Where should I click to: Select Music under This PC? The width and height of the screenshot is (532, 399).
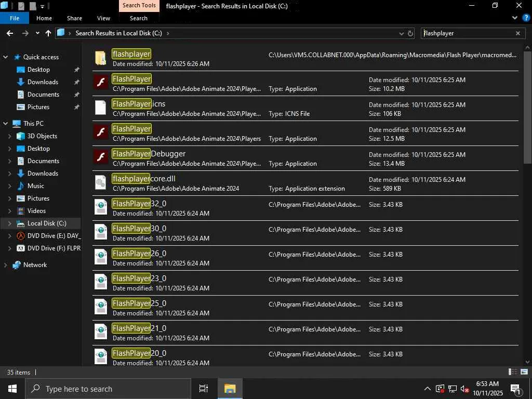[x=36, y=186]
